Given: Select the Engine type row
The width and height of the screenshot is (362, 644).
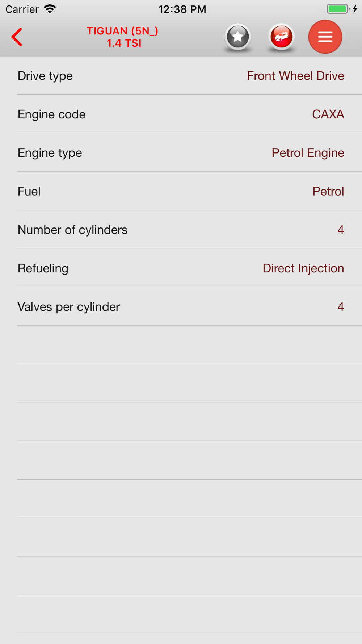Looking at the screenshot, I should 181,152.
